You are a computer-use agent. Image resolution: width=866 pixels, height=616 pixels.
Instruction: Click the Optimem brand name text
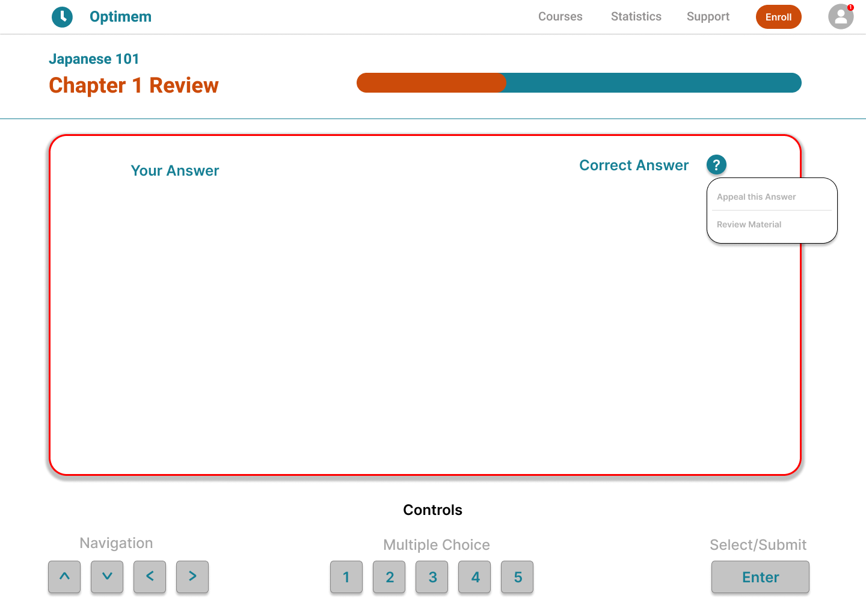point(120,17)
